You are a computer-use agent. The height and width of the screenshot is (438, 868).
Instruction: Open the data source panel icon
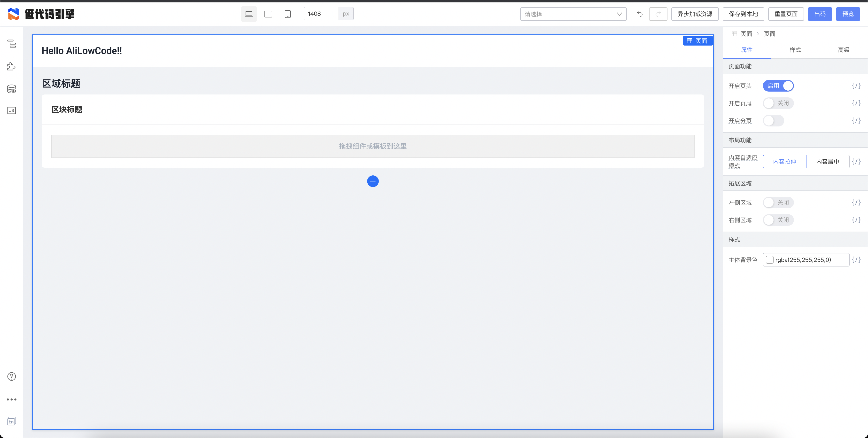[x=11, y=89]
